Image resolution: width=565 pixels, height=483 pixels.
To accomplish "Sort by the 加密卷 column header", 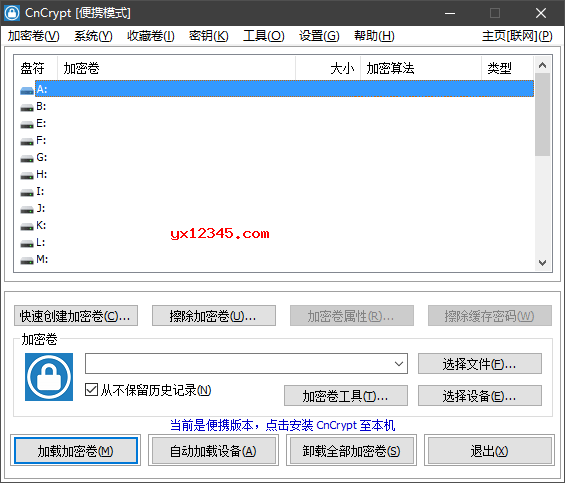I will (x=177, y=68).
